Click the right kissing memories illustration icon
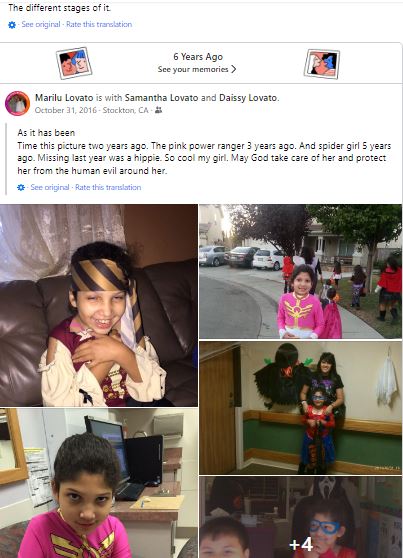The height and width of the screenshot is (558, 403). pyautogui.click(x=321, y=64)
